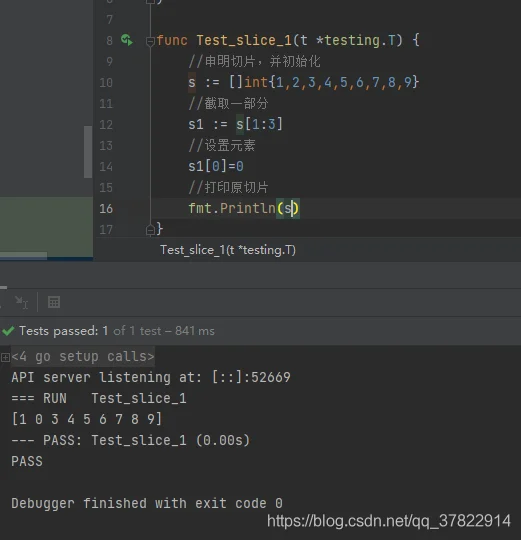The width and height of the screenshot is (521, 540).
Task: Click the left panel vertical scrollbar thumb
Action: pos(88,152)
